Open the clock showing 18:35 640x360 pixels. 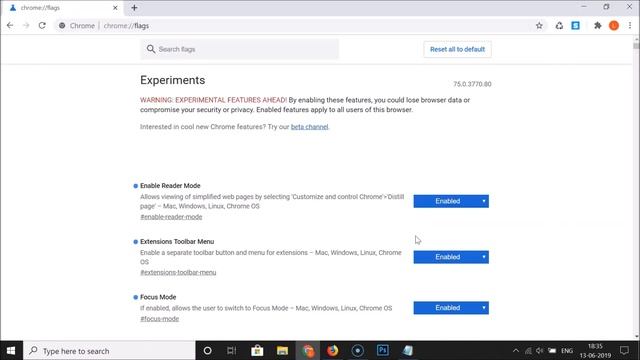[595, 351]
